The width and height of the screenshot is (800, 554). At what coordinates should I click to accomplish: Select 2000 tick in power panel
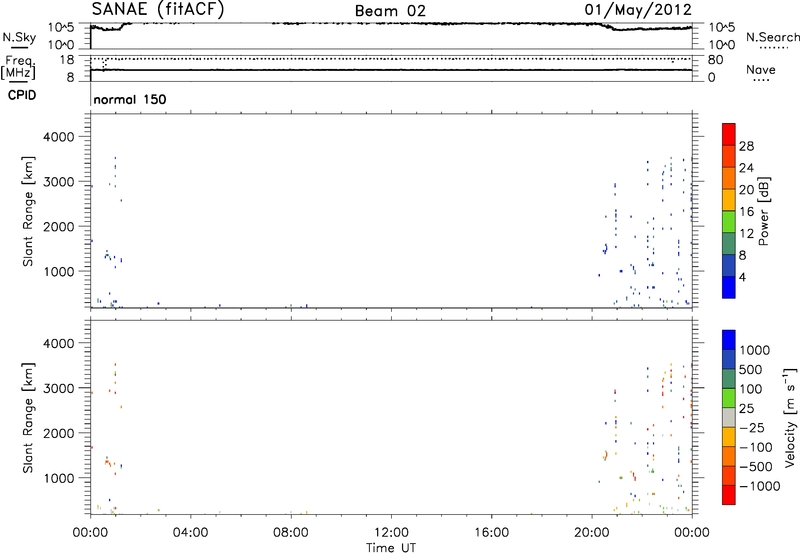click(x=58, y=226)
